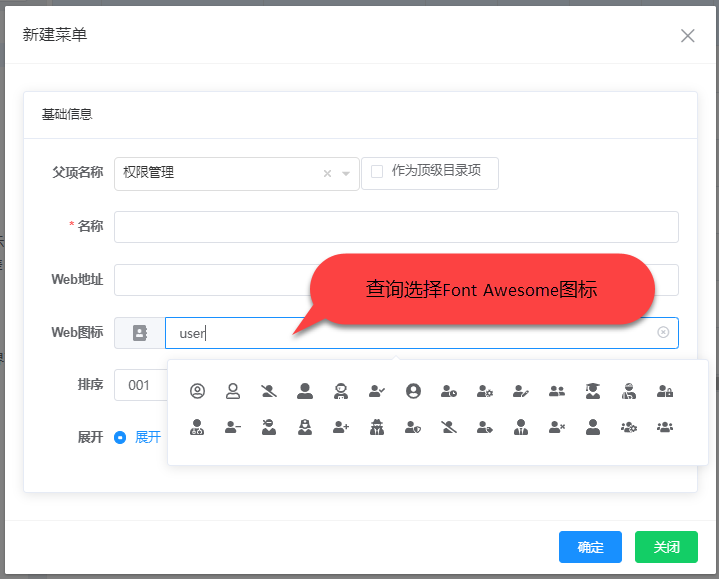Screen dimensions: 719x579
Task: Pick the solid filled user-circle icon
Action: pyautogui.click(x=413, y=391)
